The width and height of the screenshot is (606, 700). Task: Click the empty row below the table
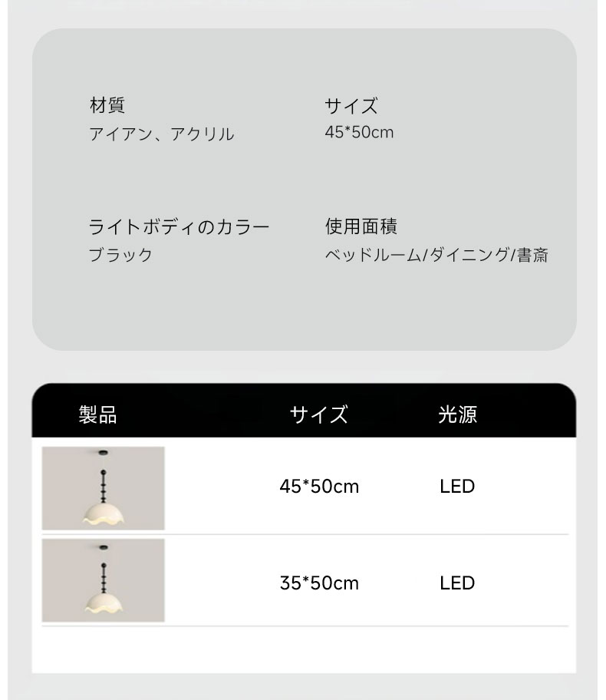coord(304,649)
